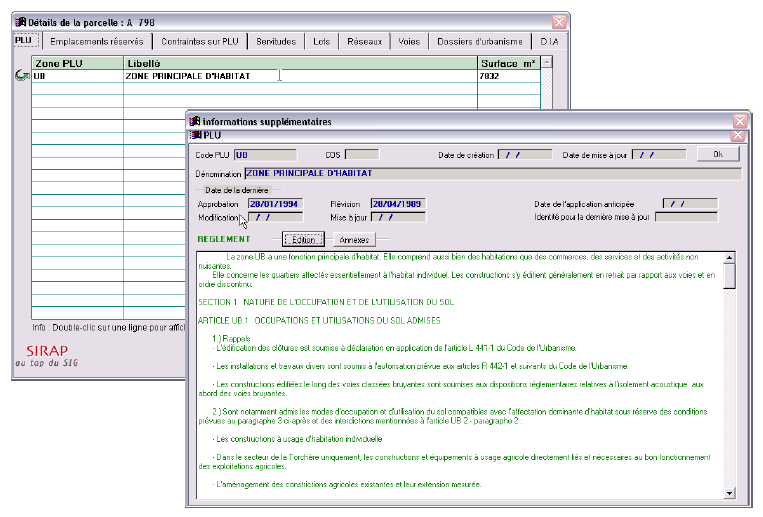Switch to Contraintes sur PLU tab
The image size is (763, 517).
200,41
